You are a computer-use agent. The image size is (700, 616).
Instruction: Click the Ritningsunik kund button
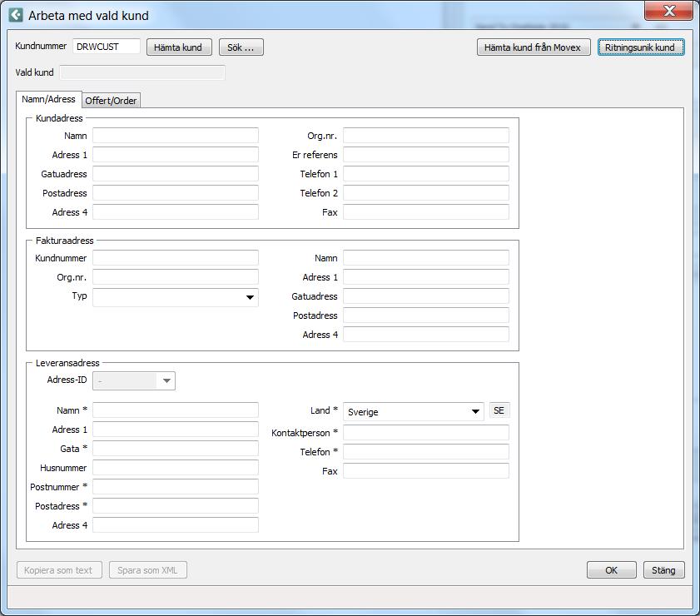tap(641, 47)
